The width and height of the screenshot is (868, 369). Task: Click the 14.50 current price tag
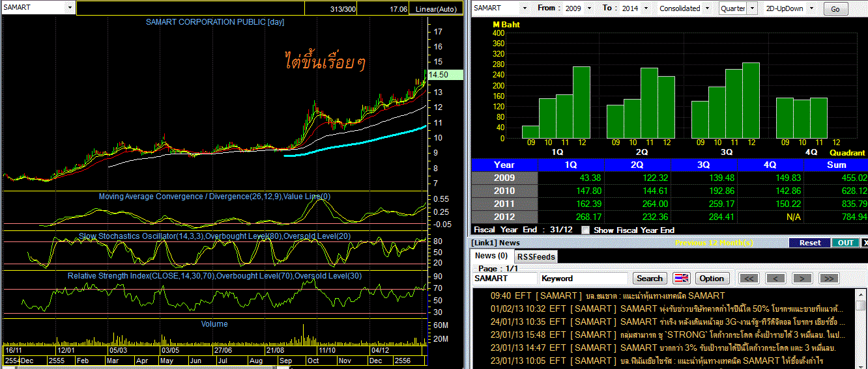tap(445, 75)
